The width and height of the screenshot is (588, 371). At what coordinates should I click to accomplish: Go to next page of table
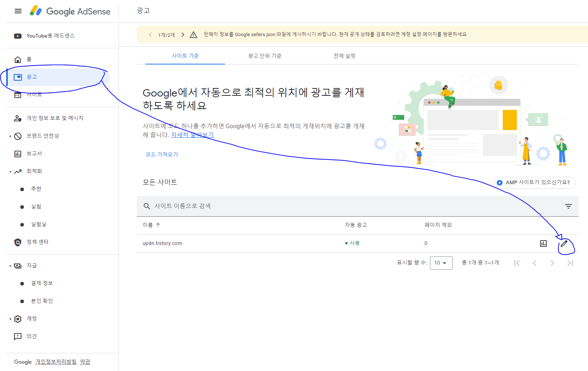point(552,263)
